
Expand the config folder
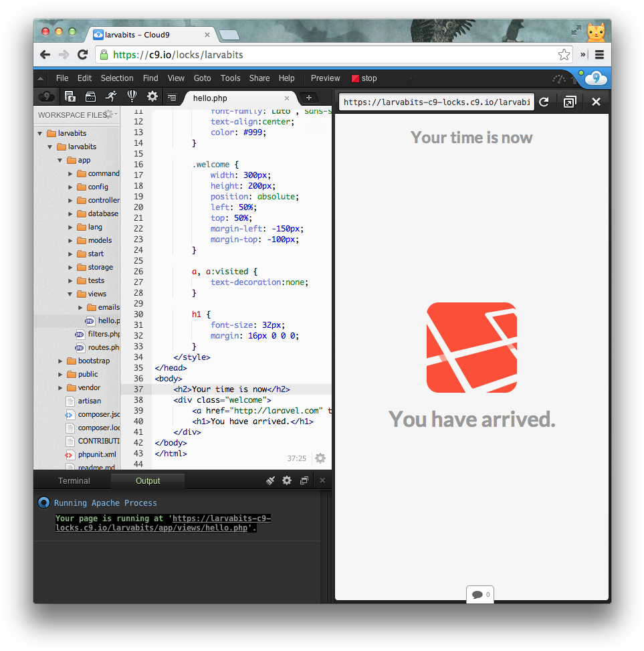pyautogui.click(x=70, y=187)
